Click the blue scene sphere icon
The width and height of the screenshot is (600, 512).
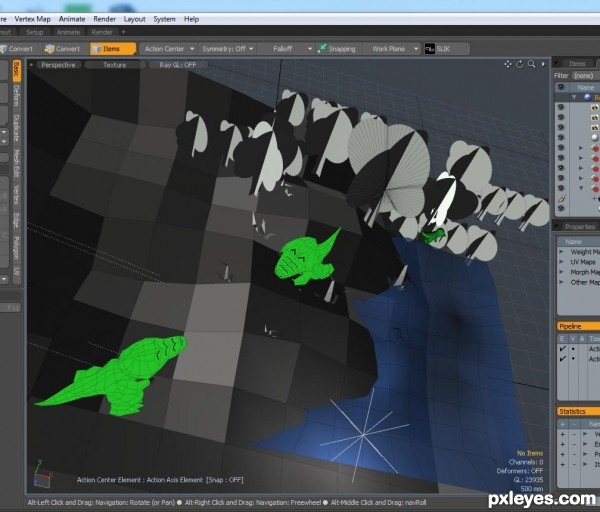[587, 97]
